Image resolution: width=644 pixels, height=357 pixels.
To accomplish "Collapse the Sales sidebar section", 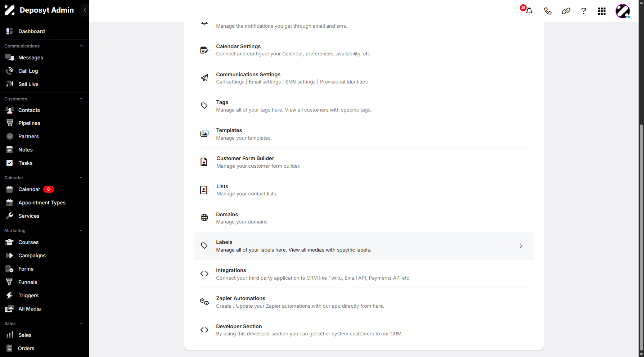I will click(x=81, y=324).
